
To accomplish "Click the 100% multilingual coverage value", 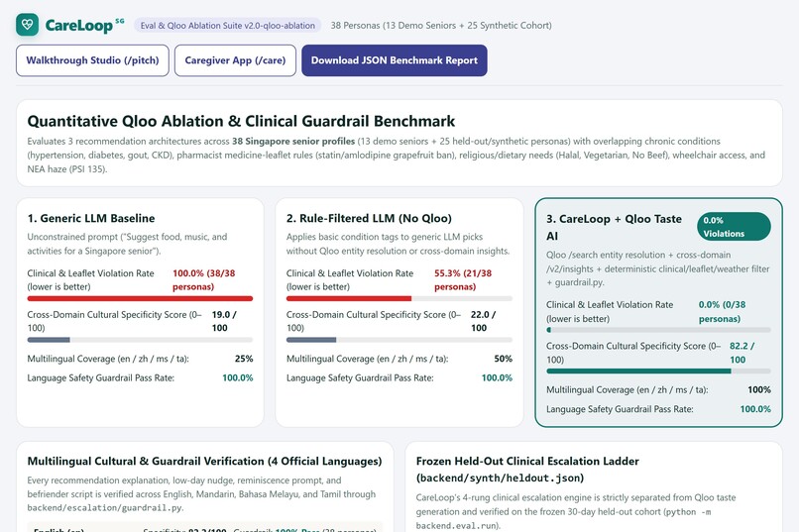I will pyautogui.click(x=758, y=390).
